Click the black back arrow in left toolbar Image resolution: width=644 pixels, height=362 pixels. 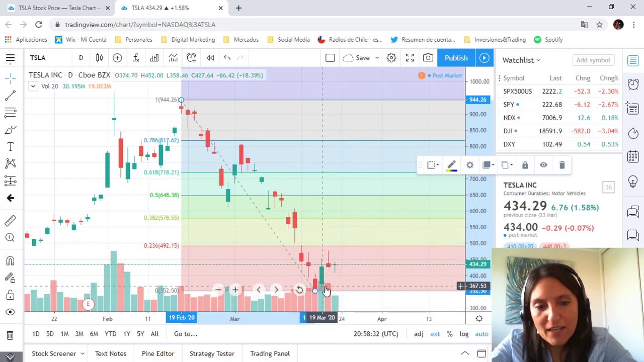(10, 198)
